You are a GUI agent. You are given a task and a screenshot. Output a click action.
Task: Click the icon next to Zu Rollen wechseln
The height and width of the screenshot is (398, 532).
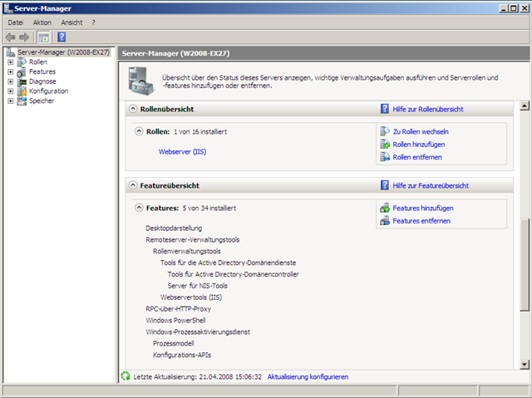point(385,131)
